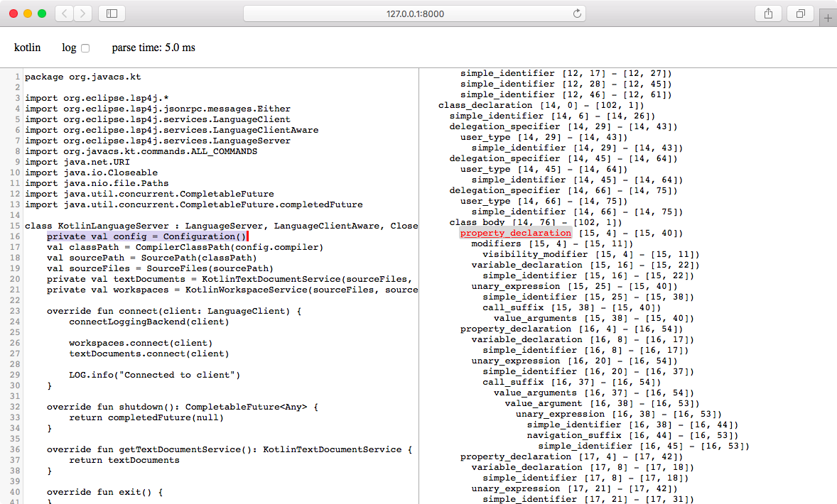Click the kotlin label in the page header
The width and height of the screenshot is (837, 504).
(28, 47)
